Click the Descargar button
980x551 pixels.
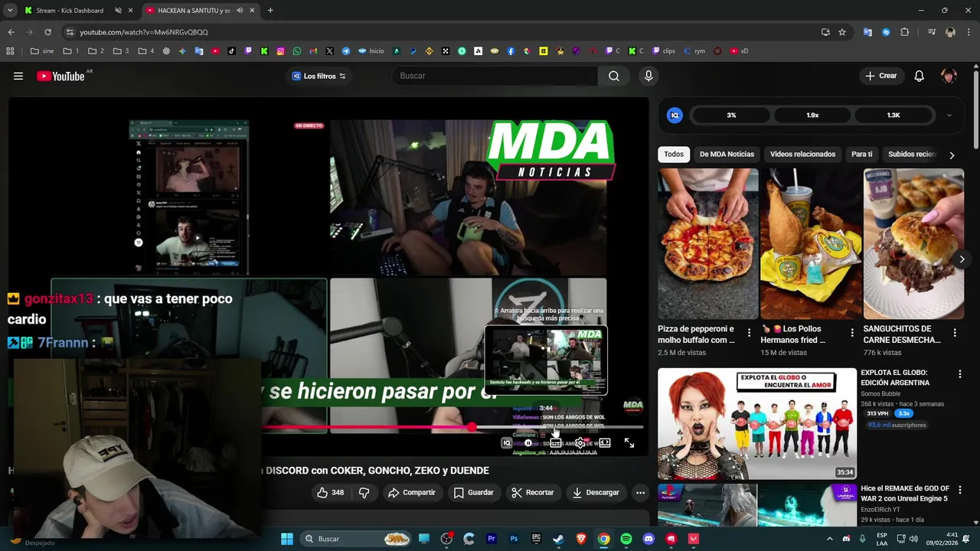tap(596, 493)
